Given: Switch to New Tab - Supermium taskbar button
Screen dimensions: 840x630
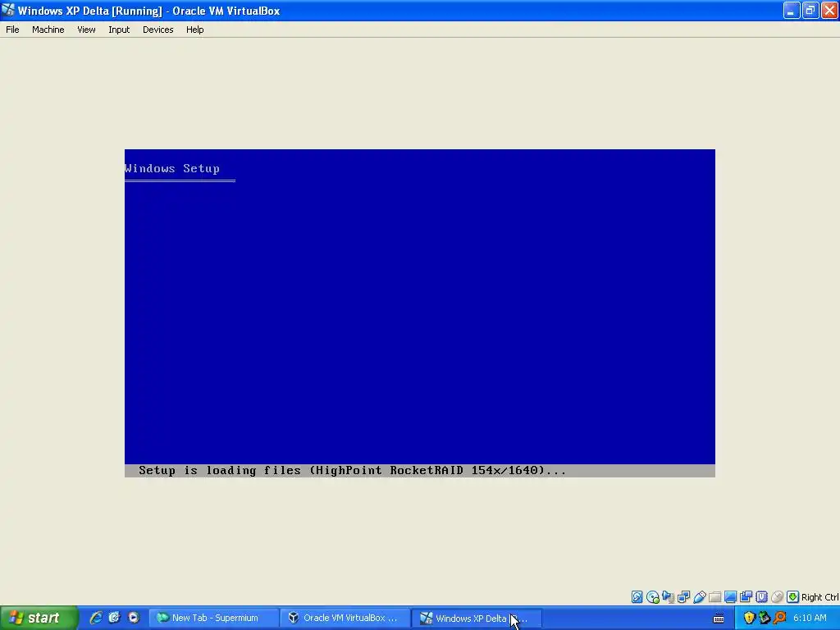Looking at the screenshot, I should 213,618.
